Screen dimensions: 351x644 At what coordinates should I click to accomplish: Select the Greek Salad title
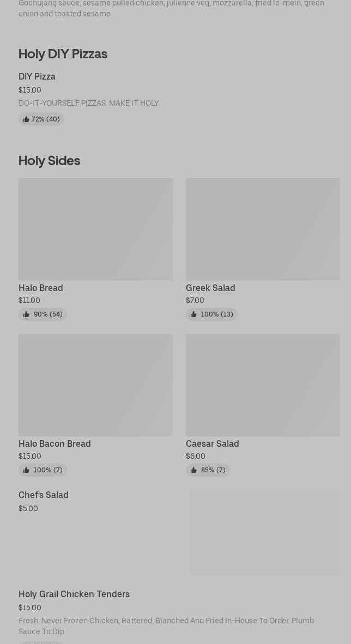tap(210, 288)
